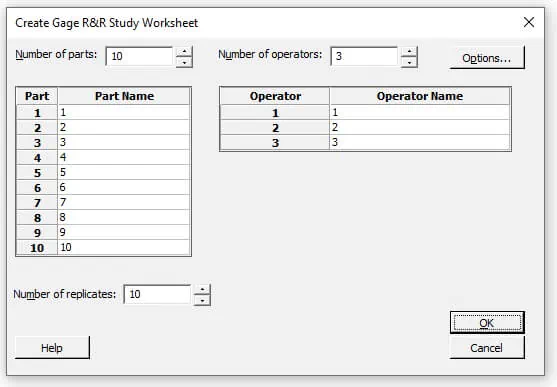Select Part Name cell for part 1
This screenshot has width=557, height=387.
point(124,113)
